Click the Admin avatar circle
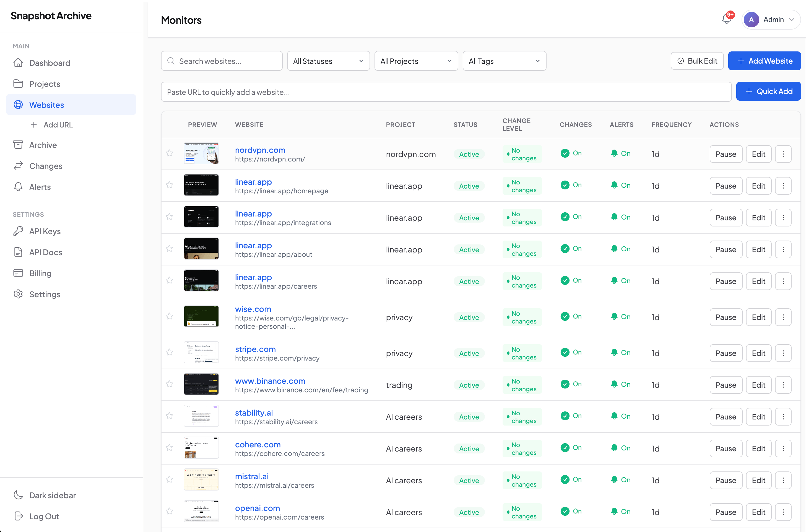806x532 pixels. point(751,20)
